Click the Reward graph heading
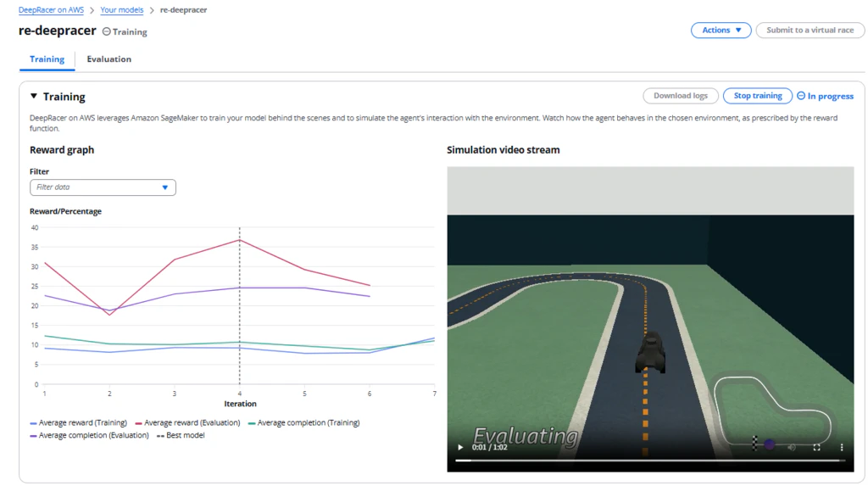868x486 pixels. (x=62, y=149)
